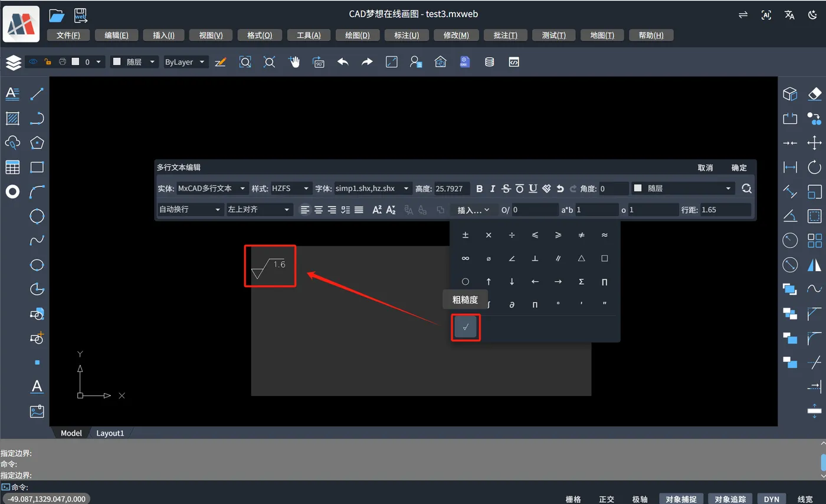Click the zoom extents icon
Screen dimensions: 826x504
[270, 62]
